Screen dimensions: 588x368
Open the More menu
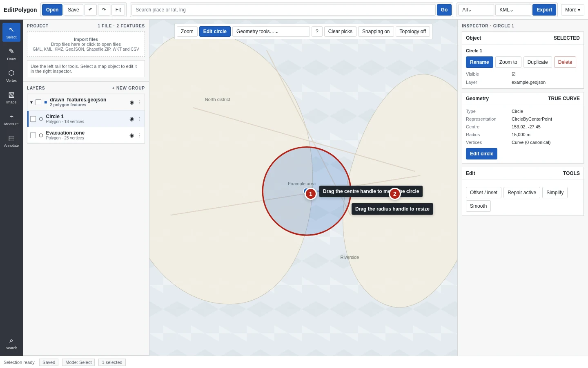point(572,10)
